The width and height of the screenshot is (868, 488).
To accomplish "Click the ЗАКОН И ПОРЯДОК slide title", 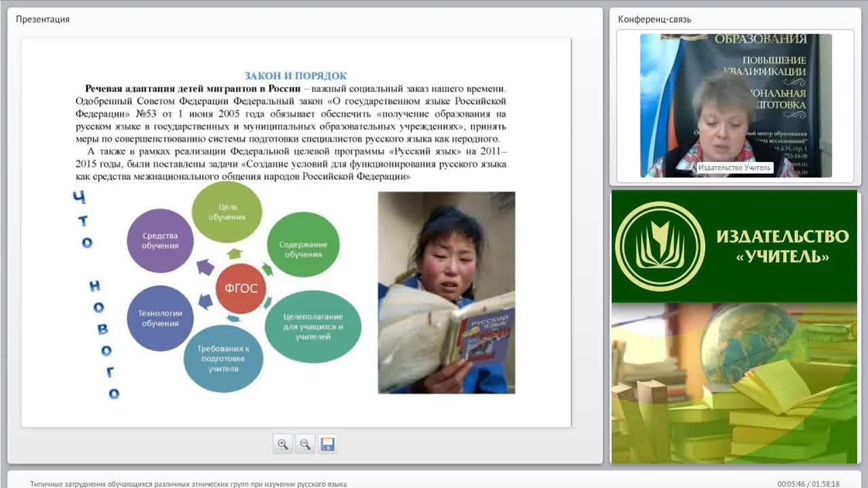I will click(x=296, y=76).
